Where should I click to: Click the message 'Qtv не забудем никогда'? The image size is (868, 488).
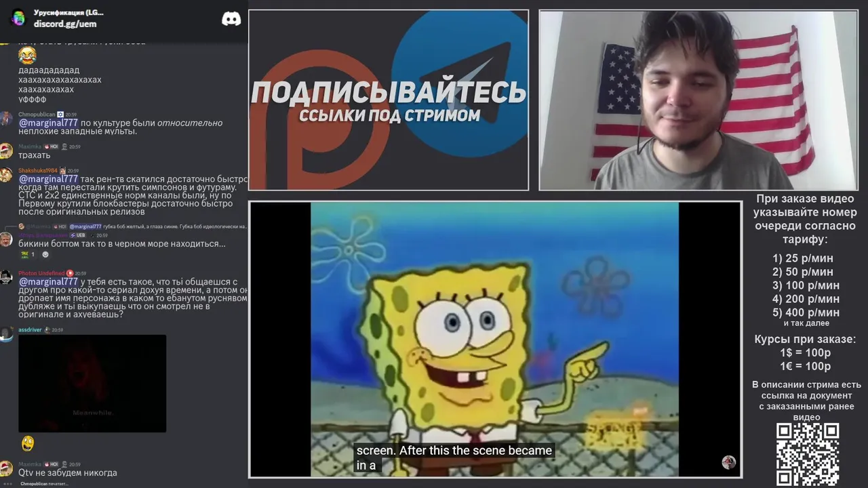[x=68, y=473]
